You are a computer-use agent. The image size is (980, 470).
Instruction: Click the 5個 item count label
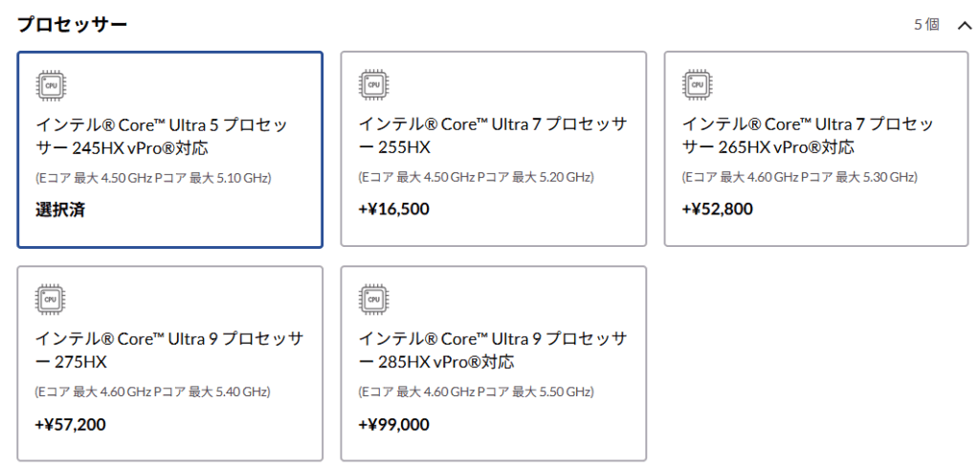pos(925,25)
